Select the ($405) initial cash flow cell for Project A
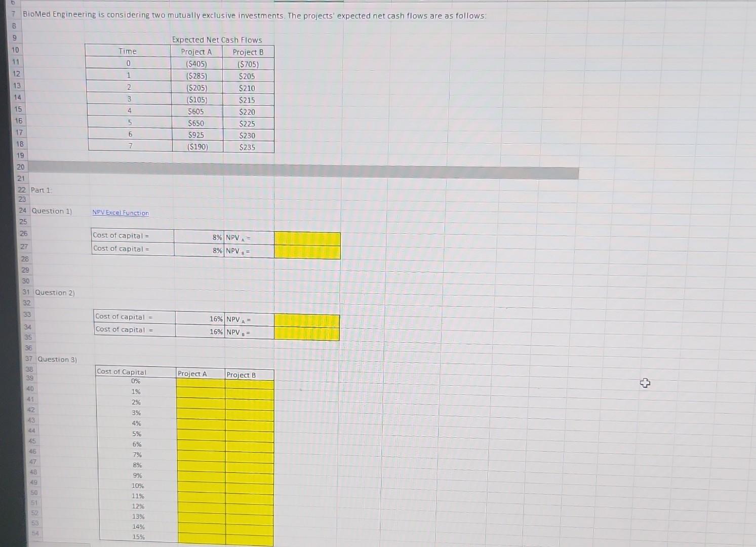Screen dimensions: 756x547 click(197, 64)
